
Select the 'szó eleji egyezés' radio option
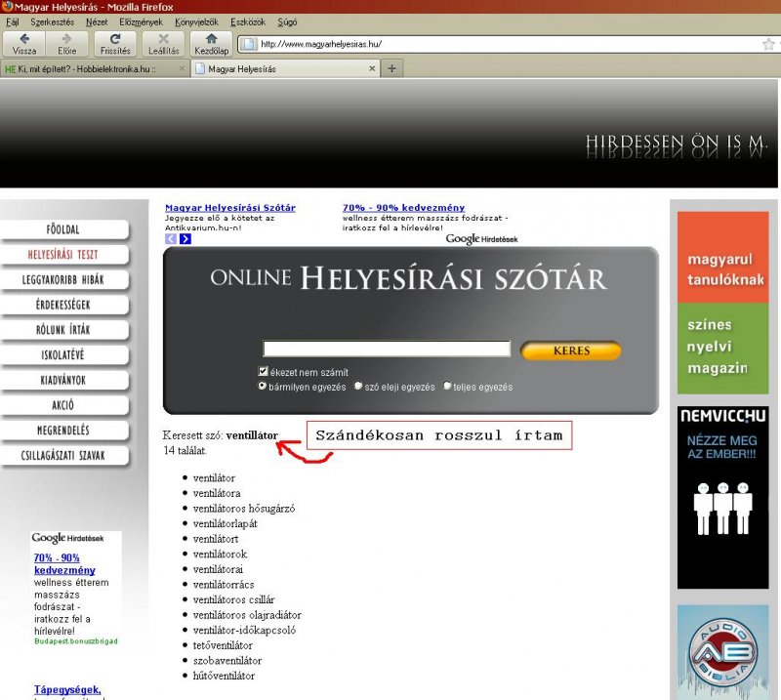tap(358, 386)
